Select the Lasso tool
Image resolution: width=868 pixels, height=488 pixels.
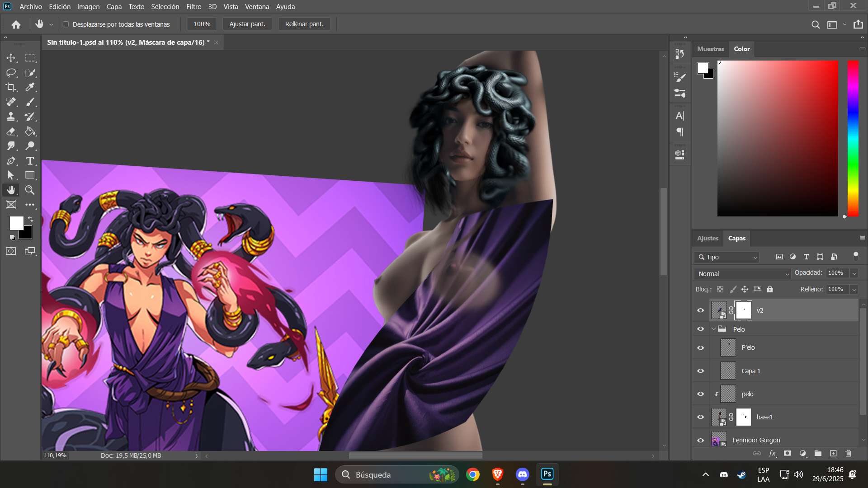[11, 73]
